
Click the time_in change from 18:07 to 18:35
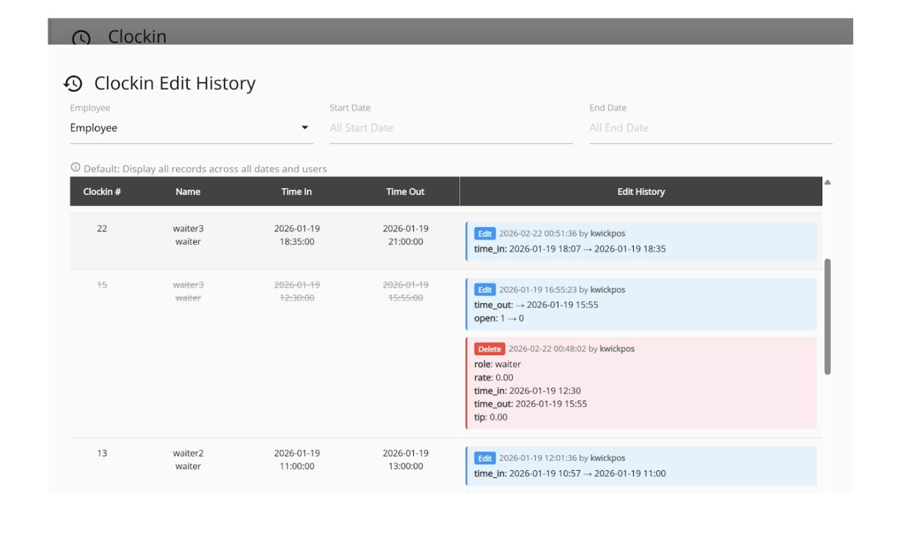click(x=570, y=249)
